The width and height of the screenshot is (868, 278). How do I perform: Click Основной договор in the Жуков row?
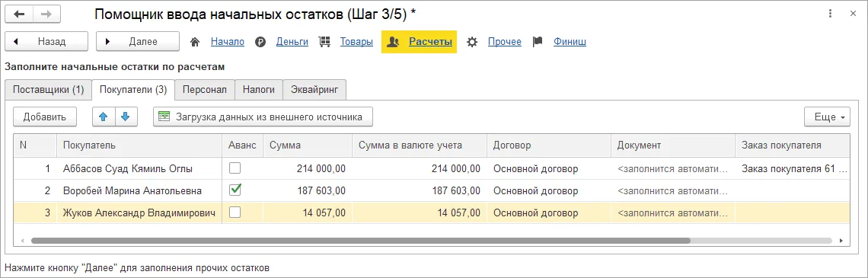tap(548, 212)
